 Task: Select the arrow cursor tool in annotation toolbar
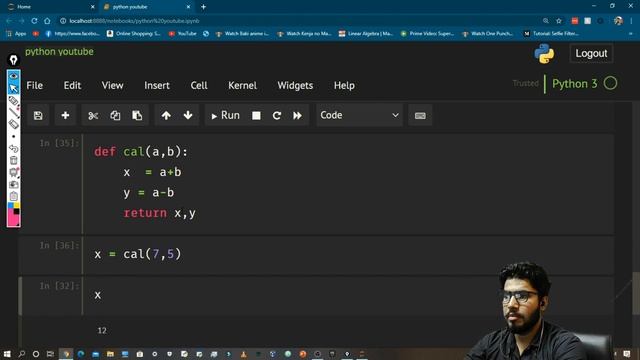(x=13, y=88)
